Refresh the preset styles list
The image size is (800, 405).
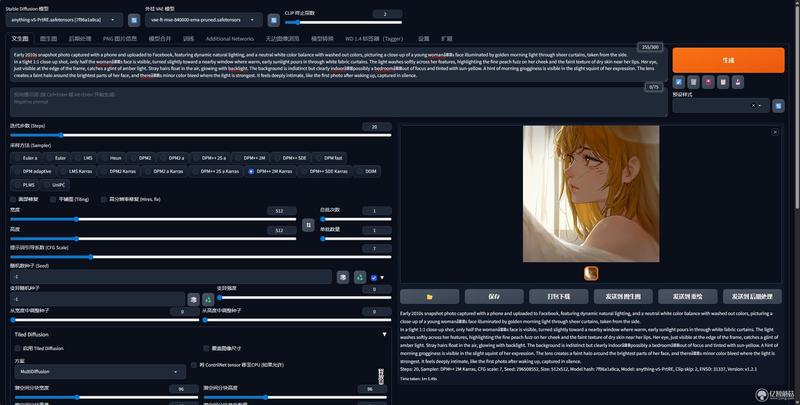(778, 106)
